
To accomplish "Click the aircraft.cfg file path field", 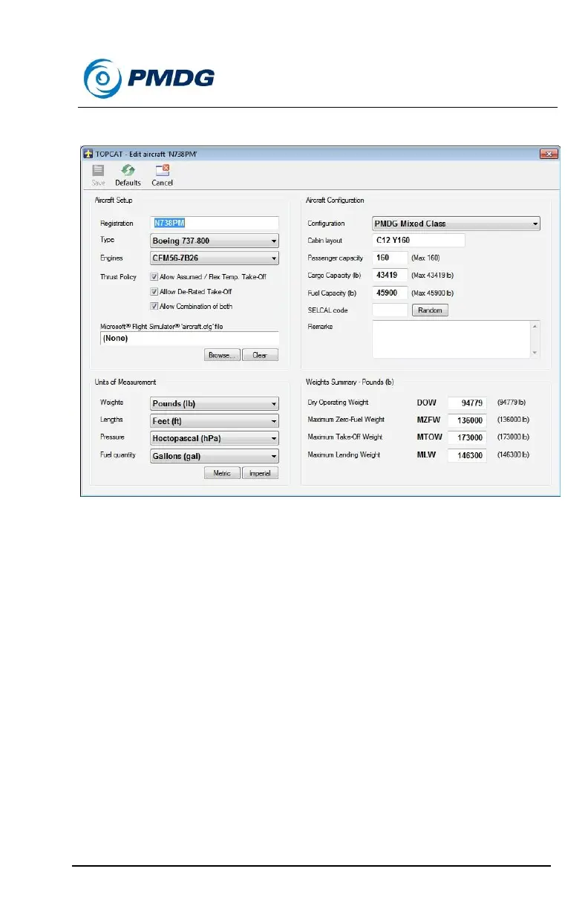I will pyautogui.click(x=189, y=339).
